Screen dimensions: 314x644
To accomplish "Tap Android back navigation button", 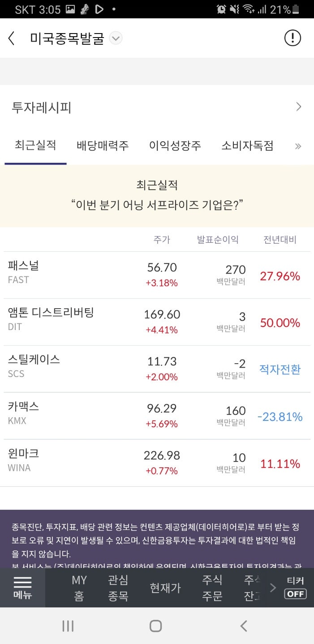I will point(243,626).
